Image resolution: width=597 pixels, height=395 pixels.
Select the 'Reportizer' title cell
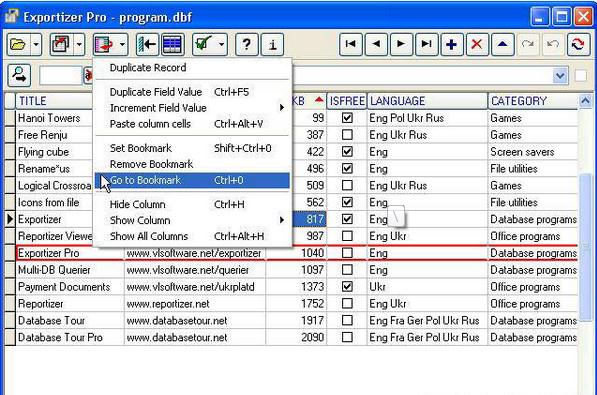click(x=70, y=304)
